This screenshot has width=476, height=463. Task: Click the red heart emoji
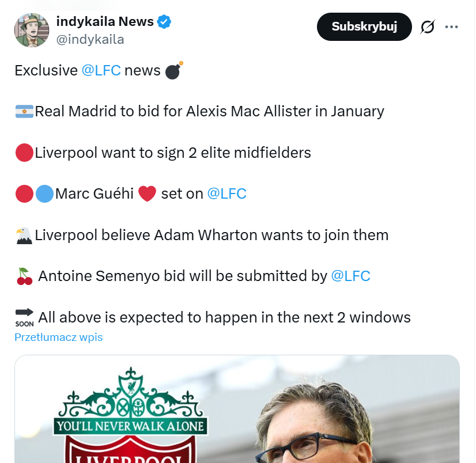[x=148, y=194]
